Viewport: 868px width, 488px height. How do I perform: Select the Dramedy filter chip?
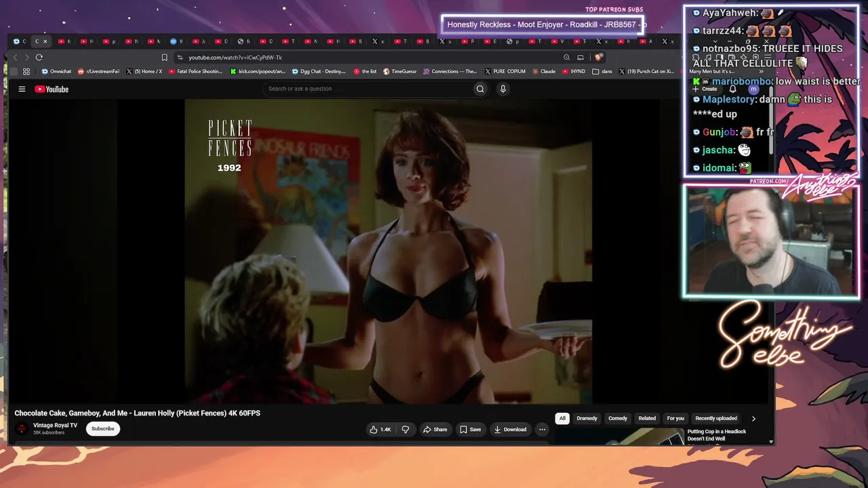[587, 418]
